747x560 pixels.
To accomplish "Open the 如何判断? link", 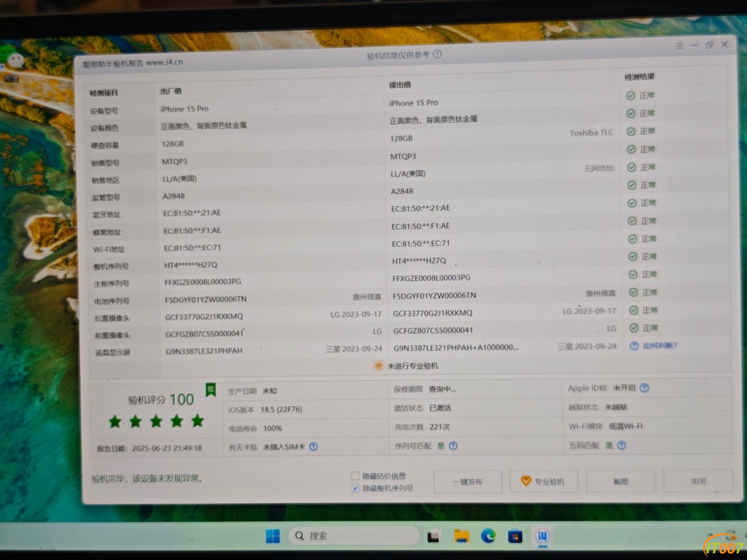I will (x=660, y=345).
